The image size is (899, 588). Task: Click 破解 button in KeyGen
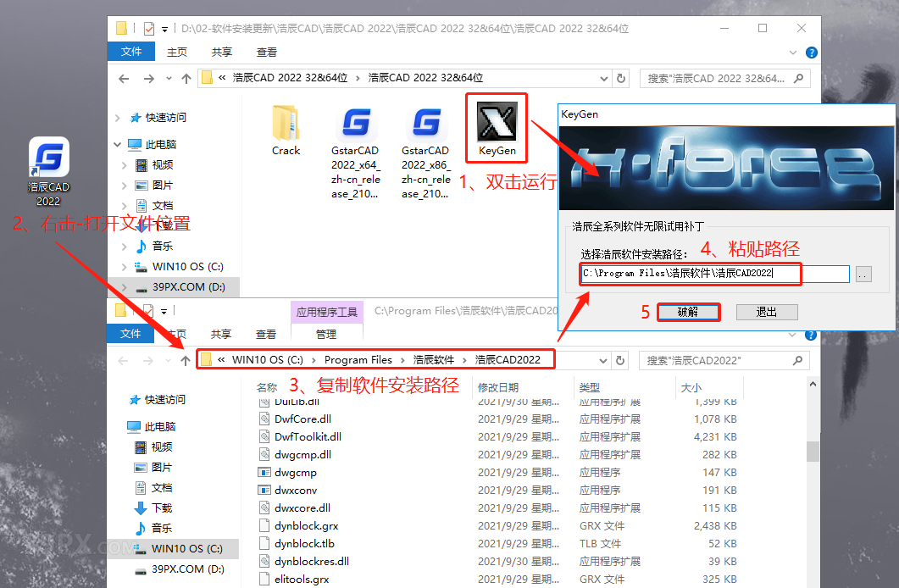pos(688,313)
